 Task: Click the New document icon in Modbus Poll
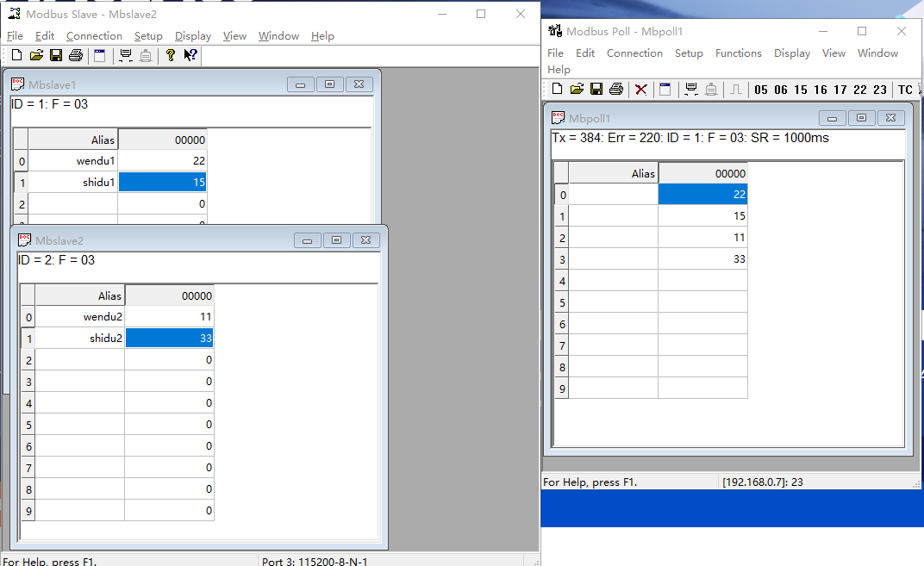pyautogui.click(x=557, y=90)
